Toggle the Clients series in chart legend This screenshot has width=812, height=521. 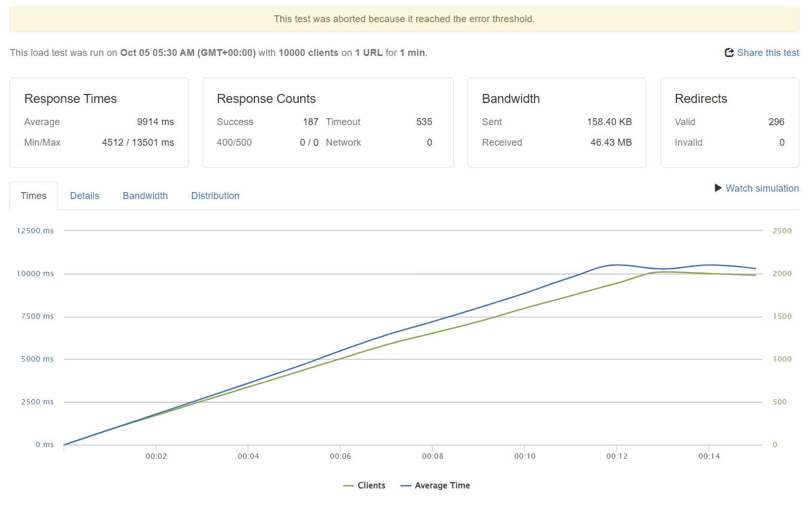364,486
